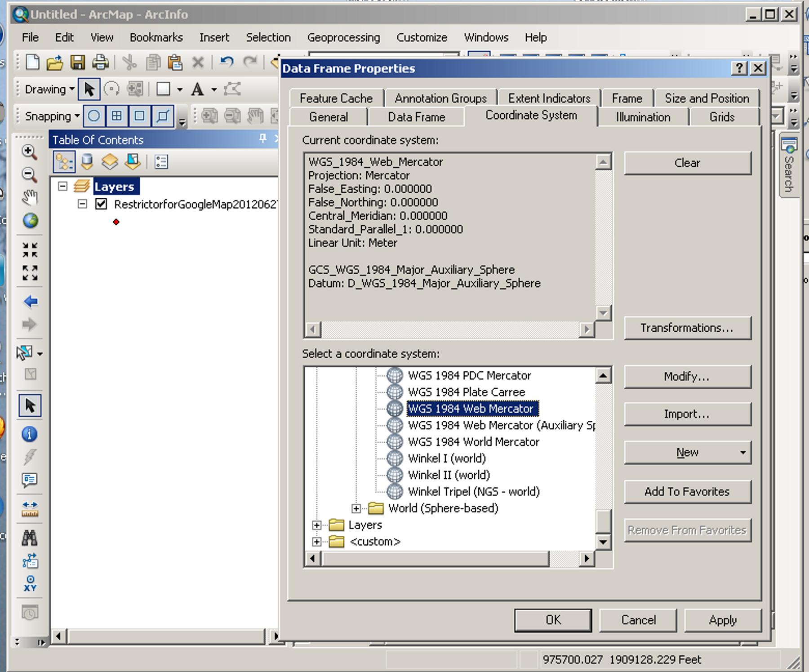Click the Modify... button
The width and height of the screenshot is (809, 672).
click(x=687, y=376)
